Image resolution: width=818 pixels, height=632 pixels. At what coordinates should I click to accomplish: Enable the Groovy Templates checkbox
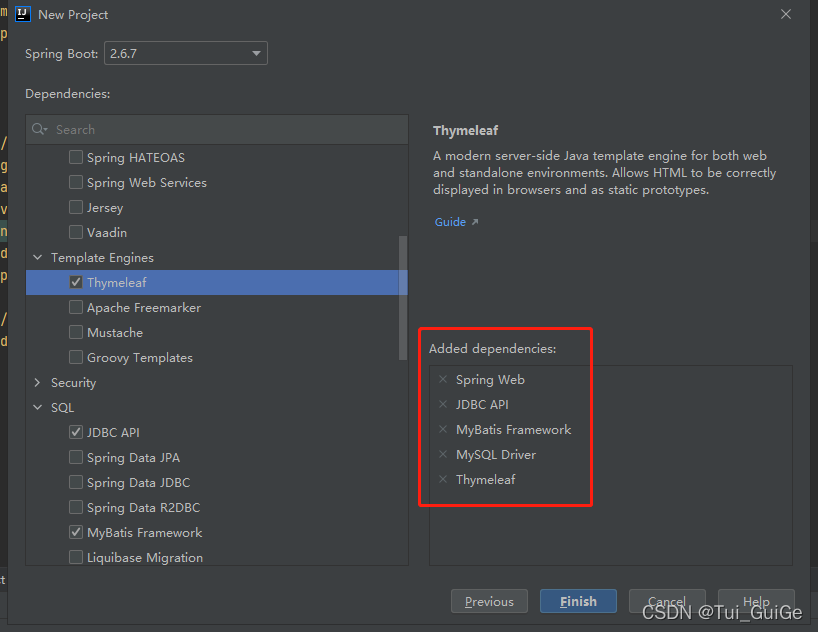(x=76, y=357)
